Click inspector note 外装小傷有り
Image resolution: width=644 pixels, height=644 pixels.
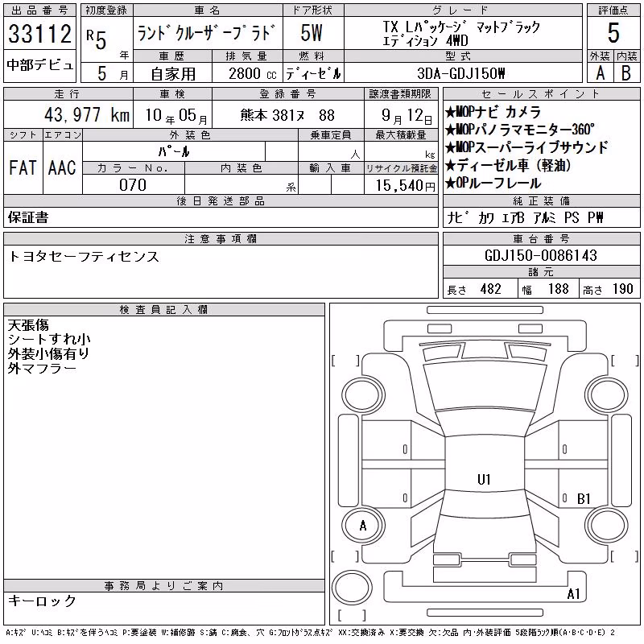[48, 353]
